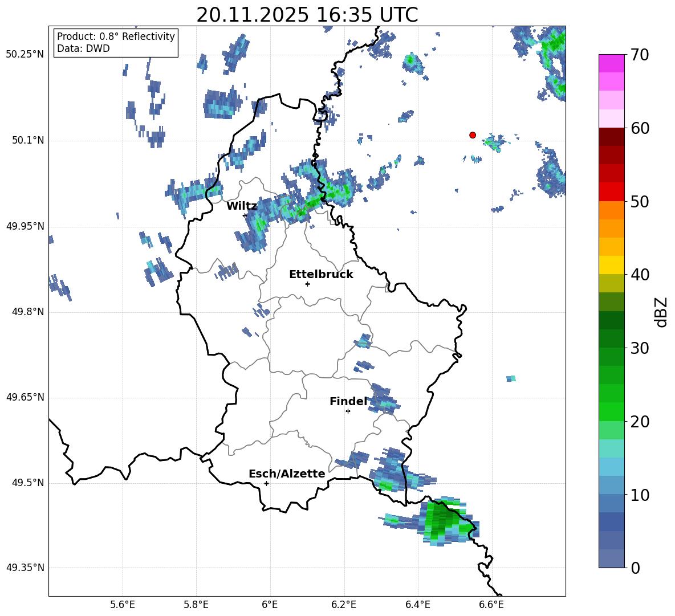Click the 20 value on the colorbar

(x=639, y=422)
